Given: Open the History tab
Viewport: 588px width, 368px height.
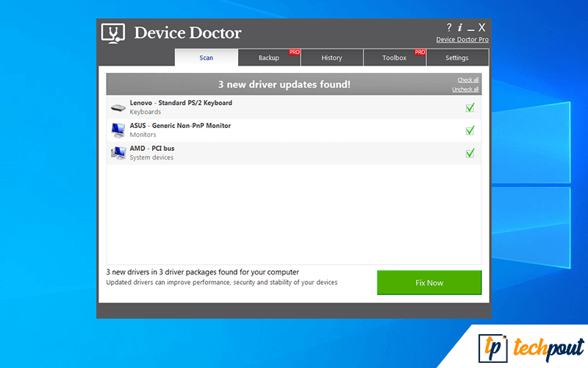Looking at the screenshot, I should click(331, 58).
